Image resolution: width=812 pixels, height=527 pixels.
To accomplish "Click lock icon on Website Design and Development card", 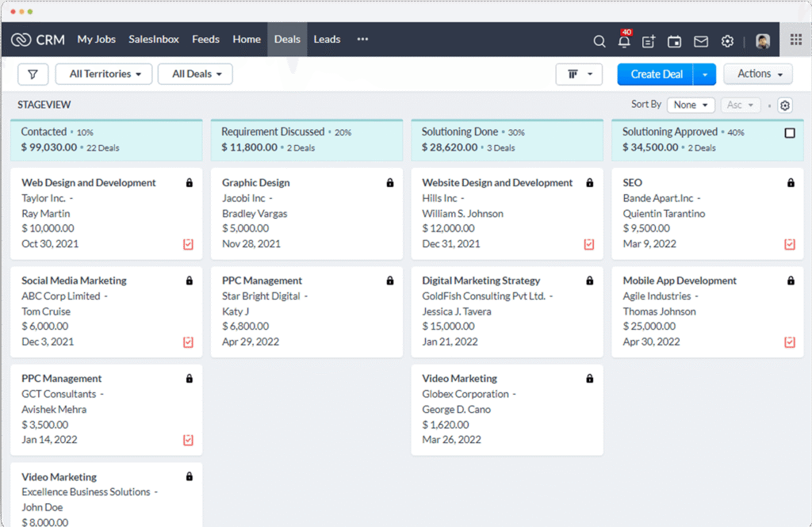I will coord(590,183).
